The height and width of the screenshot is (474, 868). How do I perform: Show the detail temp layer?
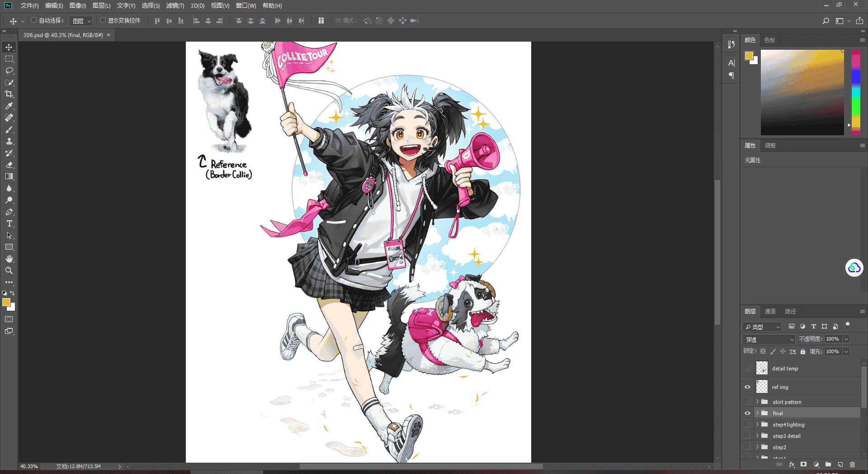747,368
